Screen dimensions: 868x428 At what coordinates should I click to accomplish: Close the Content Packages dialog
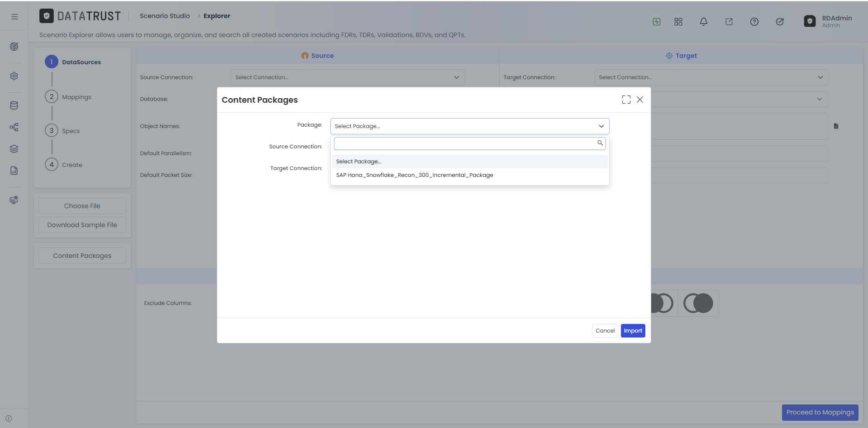coord(640,100)
